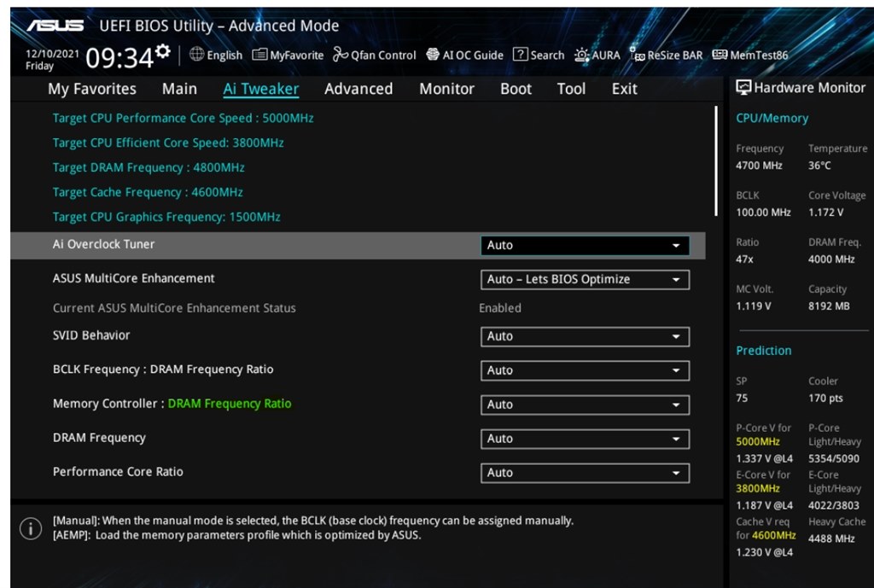Click Target DRAM Frequency 4800MHz line
This screenshot has height=588, width=874.
coord(149,167)
